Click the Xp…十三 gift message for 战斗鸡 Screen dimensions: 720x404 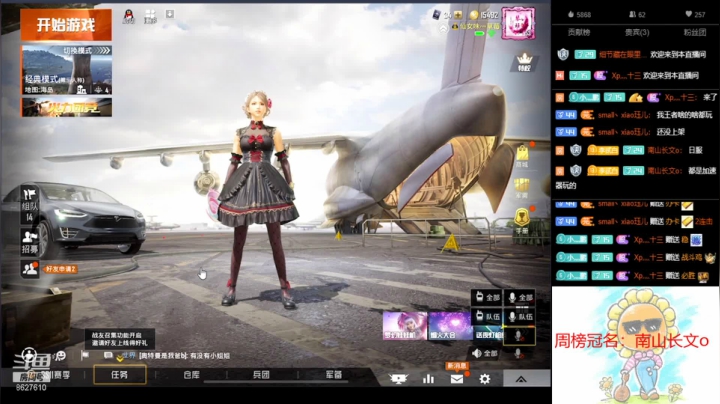coord(636,258)
